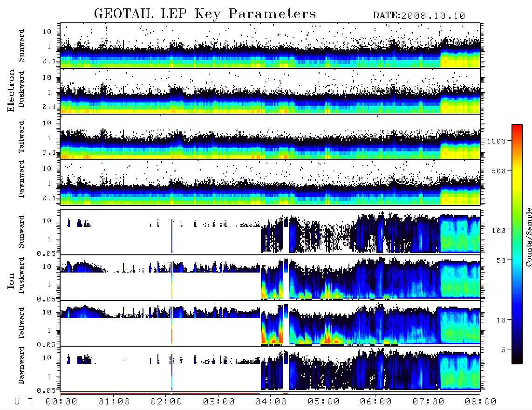Click the "100" colorbar tick label
This screenshot has height=410, width=532.
pyautogui.click(x=498, y=231)
